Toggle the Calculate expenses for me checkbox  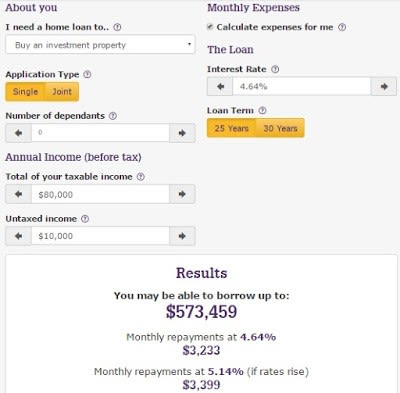210,27
